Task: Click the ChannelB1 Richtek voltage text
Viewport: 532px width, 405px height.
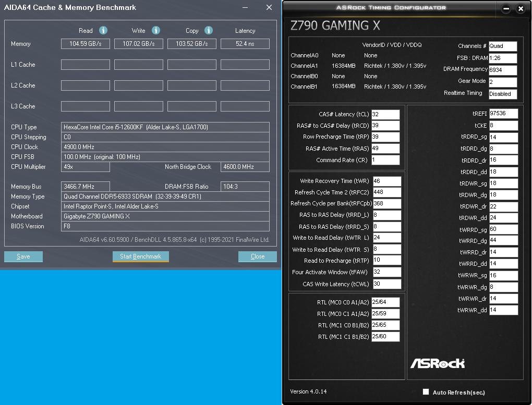Action: click(395, 87)
